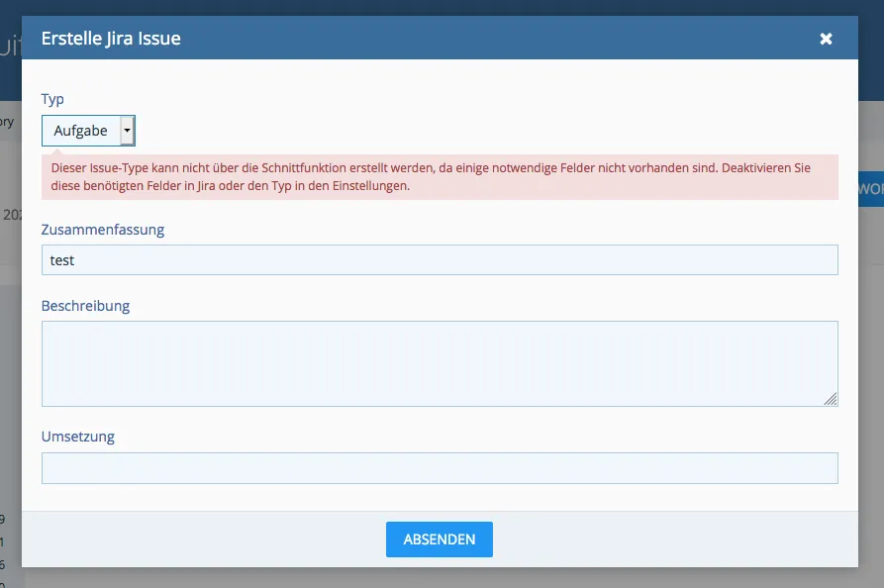The width and height of the screenshot is (884, 588).
Task: Click into the Umsetzung input field
Action: 440,468
